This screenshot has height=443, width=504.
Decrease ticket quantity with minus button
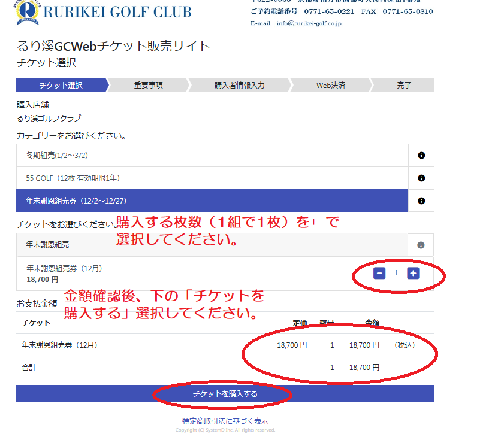coord(379,273)
